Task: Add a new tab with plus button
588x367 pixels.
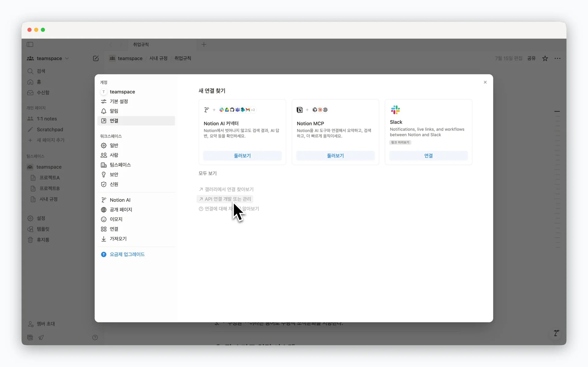Action: (x=204, y=44)
